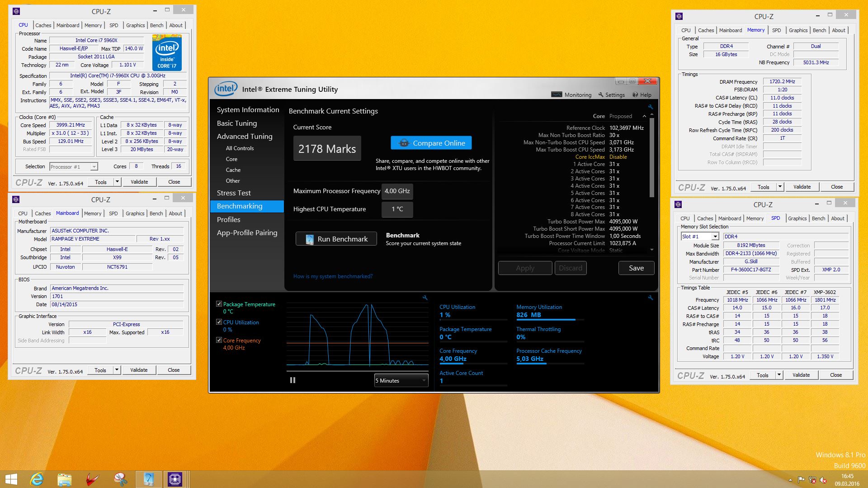Click the 2178 Marks score box
The width and height of the screenshot is (868, 488).
point(327,148)
